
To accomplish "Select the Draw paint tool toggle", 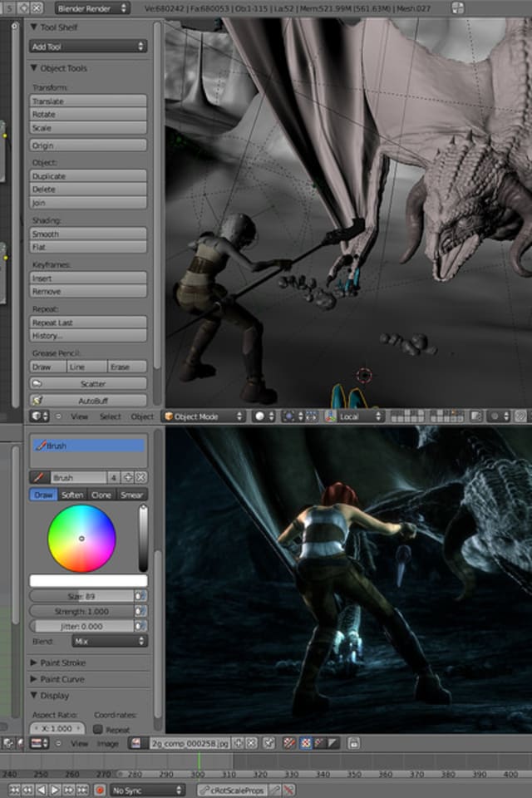I will [x=44, y=495].
